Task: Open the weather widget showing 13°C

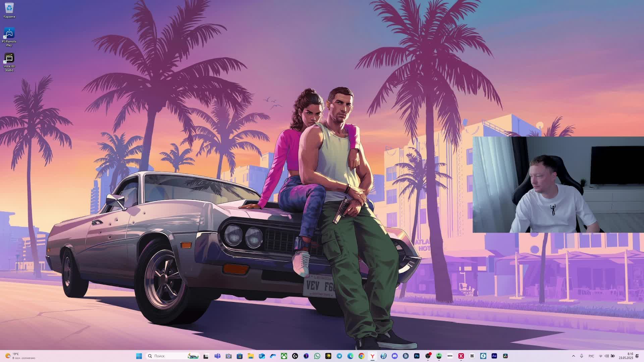Action: 20,356
